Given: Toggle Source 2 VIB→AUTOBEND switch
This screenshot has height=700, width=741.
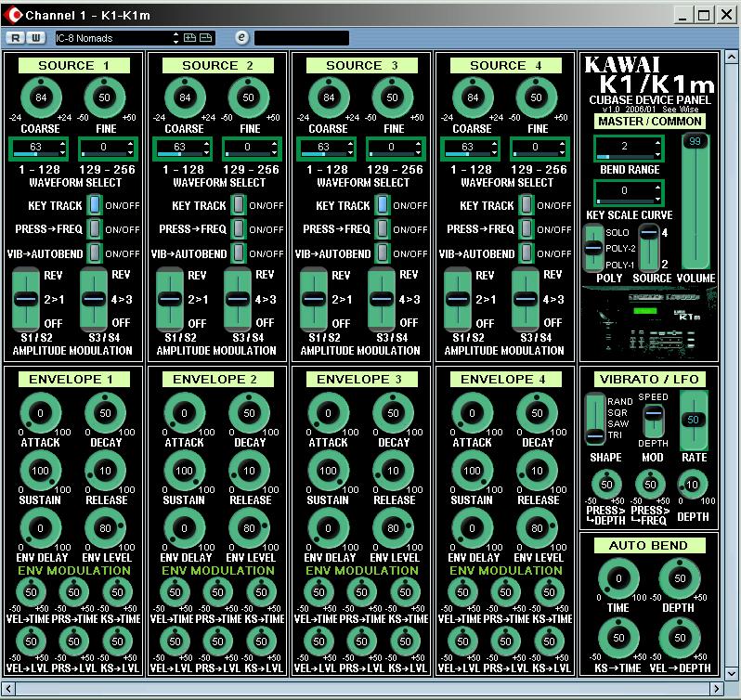Looking at the screenshot, I should coord(239,253).
